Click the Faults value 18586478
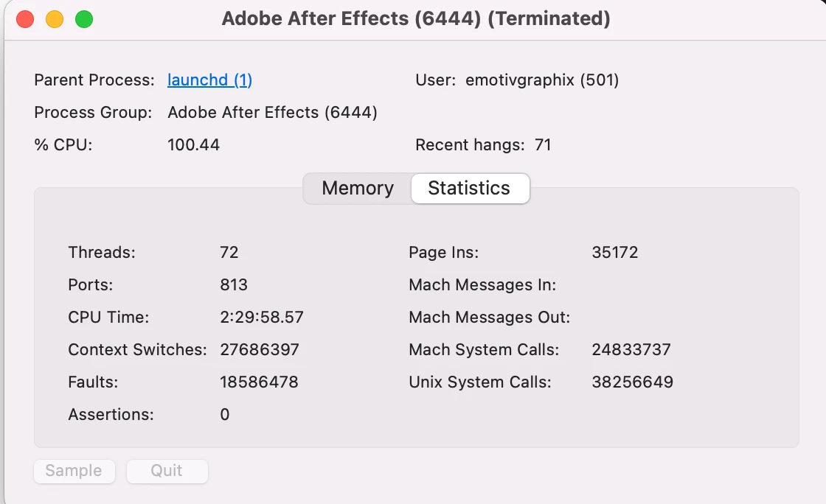This screenshot has width=826, height=504. (x=259, y=382)
